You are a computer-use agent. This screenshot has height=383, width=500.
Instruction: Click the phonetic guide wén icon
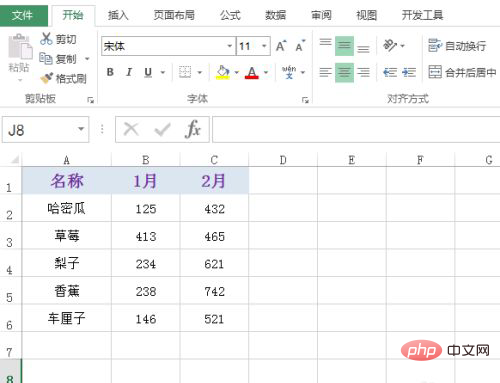point(289,72)
